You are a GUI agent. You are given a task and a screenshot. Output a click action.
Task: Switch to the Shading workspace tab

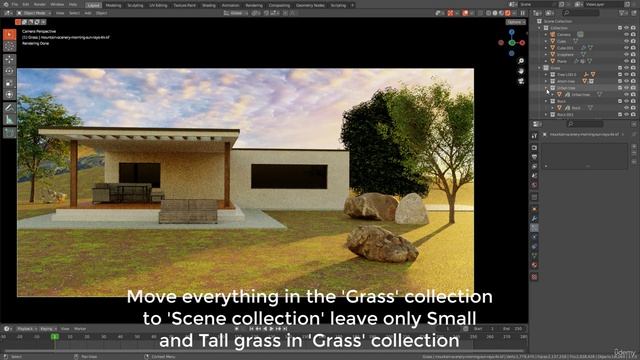(x=209, y=5)
